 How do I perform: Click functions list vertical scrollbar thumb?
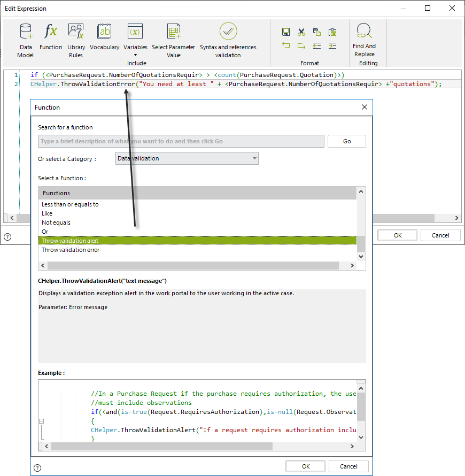(361, 244)
